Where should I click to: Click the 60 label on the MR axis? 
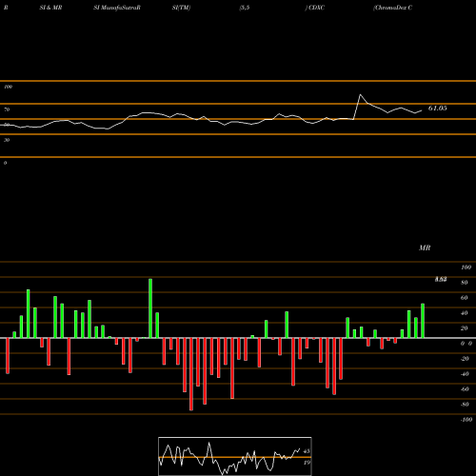pyautogui.click(x=465, y=298)
